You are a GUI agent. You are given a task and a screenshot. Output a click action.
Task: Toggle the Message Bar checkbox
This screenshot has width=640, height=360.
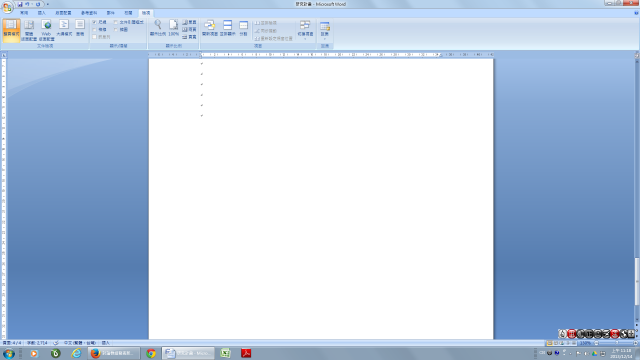click(95, 37)
